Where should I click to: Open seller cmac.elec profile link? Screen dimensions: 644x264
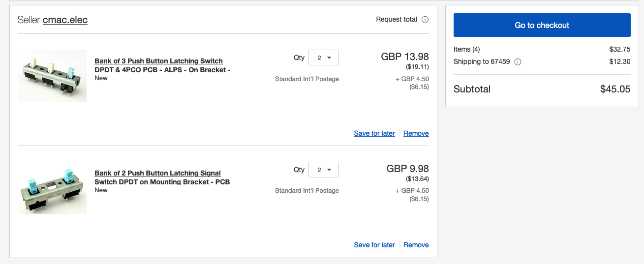click(x=65, y=20)
